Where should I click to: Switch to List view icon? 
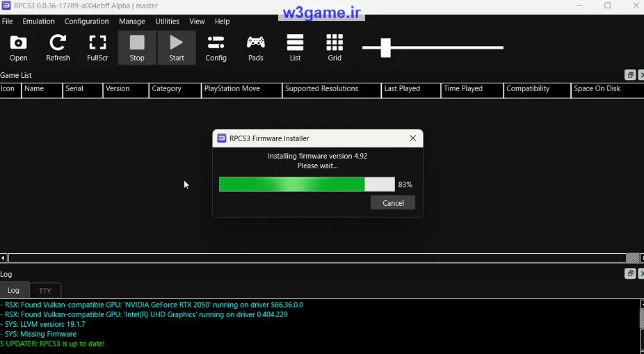click(x=296, y=48)
